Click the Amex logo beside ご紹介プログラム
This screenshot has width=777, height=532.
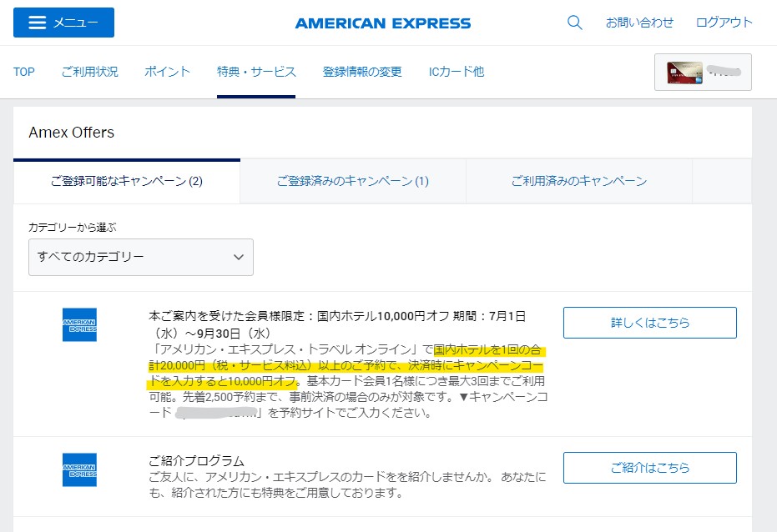tap(79, 469)
